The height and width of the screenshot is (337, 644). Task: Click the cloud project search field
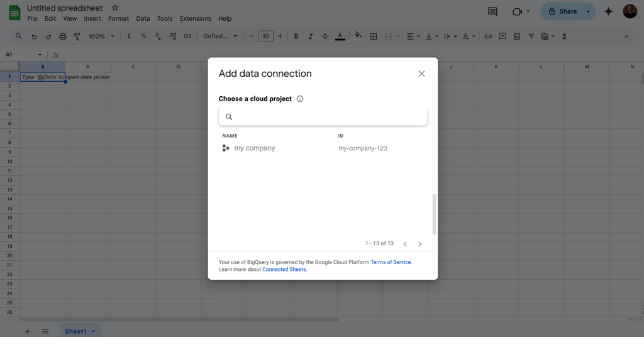click(x=323, y=116)
